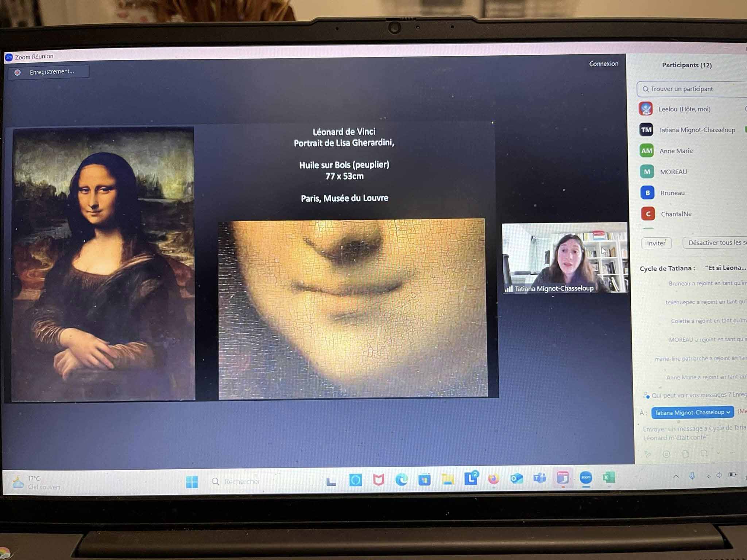
Task: Open the weather widget showing 17°C
Action: point(37,482)
